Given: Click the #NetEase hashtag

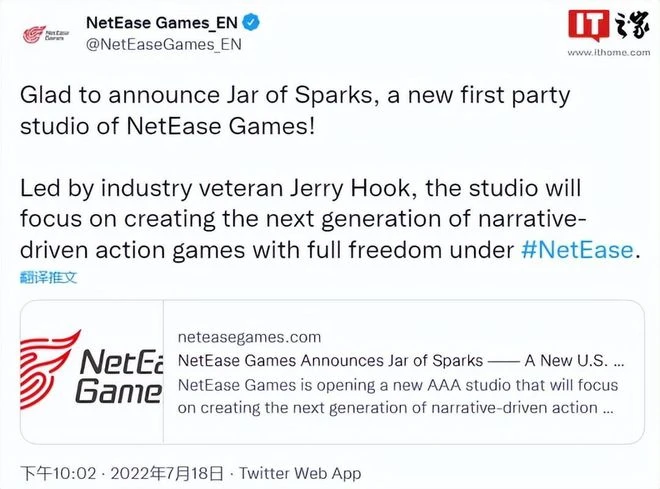Looking at the screenshot, I should click(x=578, y=249).
